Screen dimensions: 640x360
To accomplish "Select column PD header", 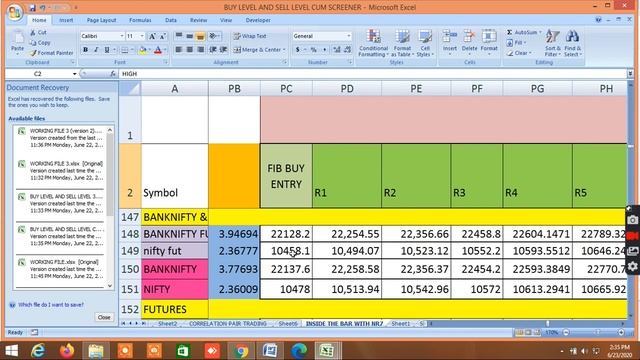I will pyautogui.click(x=347, y=89).
